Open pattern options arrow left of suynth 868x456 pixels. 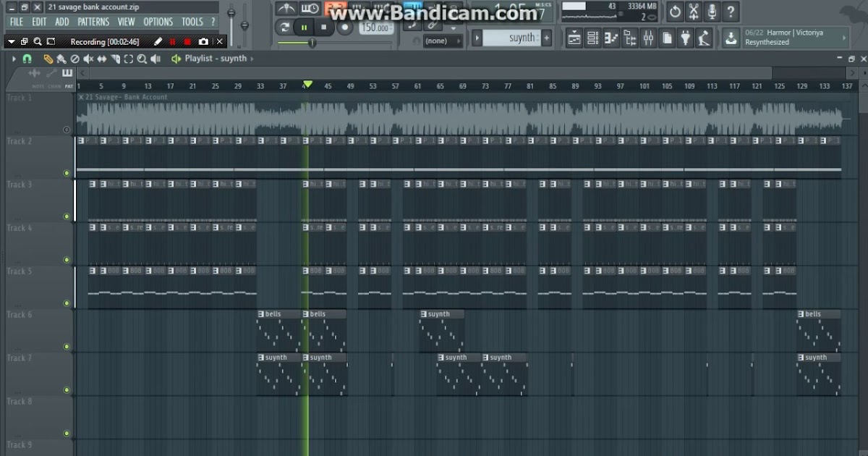[x=477, y=38]
